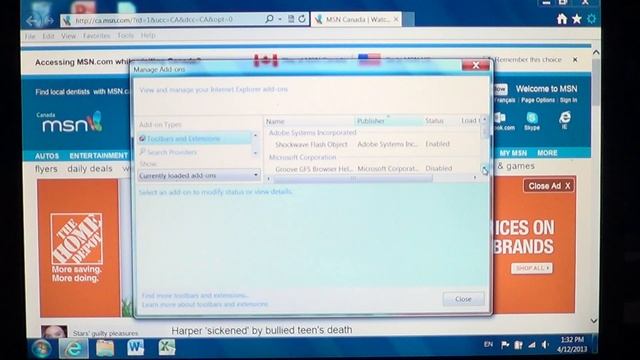
Task: Click Internet Explorer taskbar icon
Action: 73,348
